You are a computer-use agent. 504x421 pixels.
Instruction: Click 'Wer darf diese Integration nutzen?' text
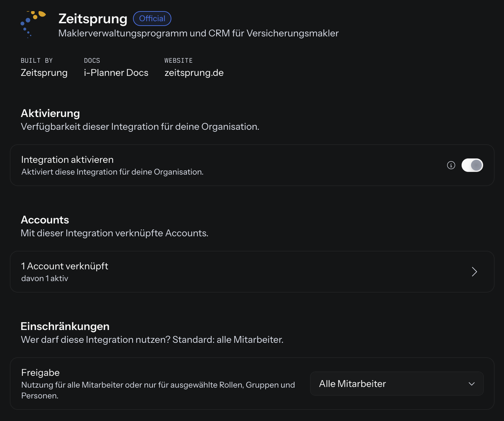(x=152, y=340)
